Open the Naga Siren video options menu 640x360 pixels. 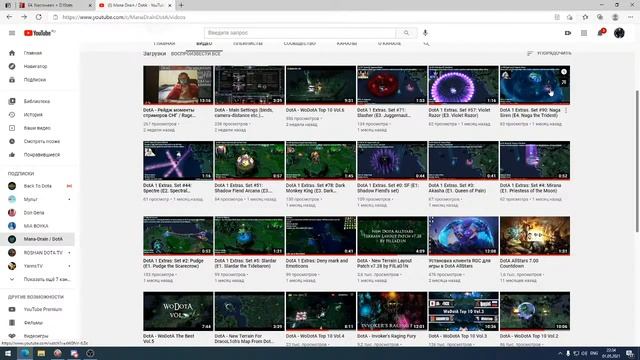tap(566, 111)
